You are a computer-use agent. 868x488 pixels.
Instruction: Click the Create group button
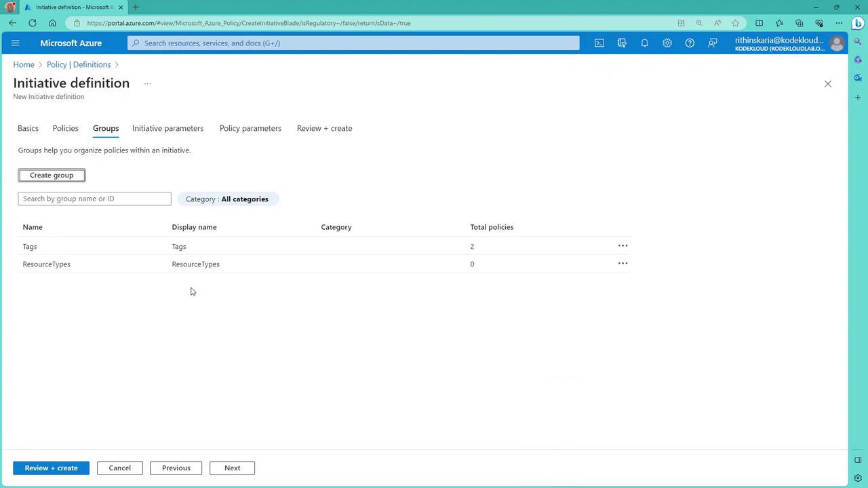point(52,176)
